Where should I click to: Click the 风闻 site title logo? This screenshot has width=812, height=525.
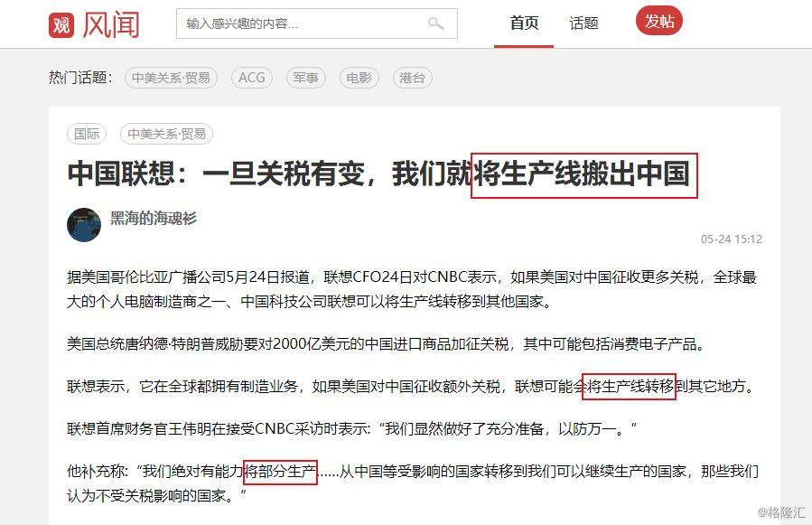click(111, 24)
